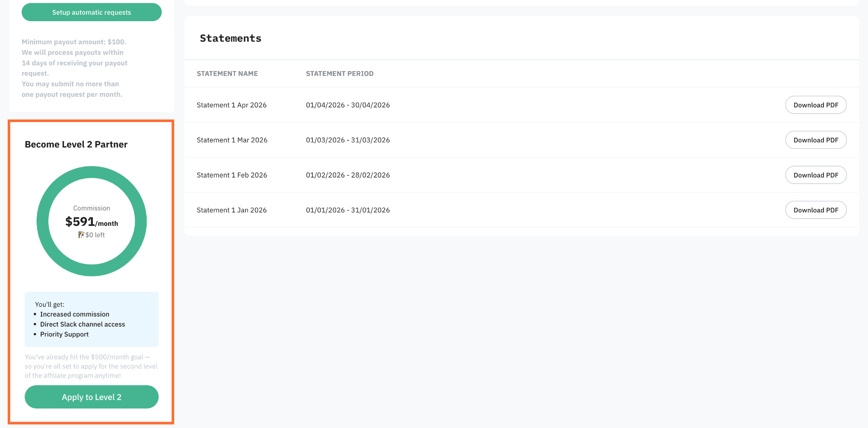Click period 01/03/2026 - 31/03/2026
The width and height of the screenshot is (868, 428).
348,140
